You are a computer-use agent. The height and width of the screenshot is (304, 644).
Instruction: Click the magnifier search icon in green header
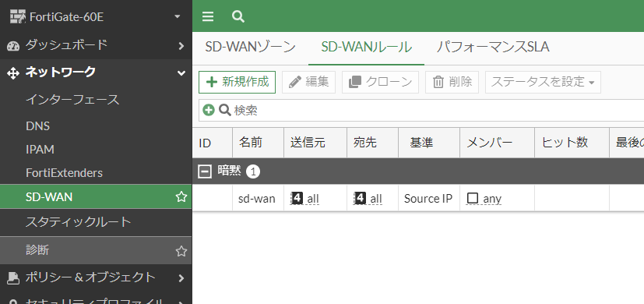[238, 16]
